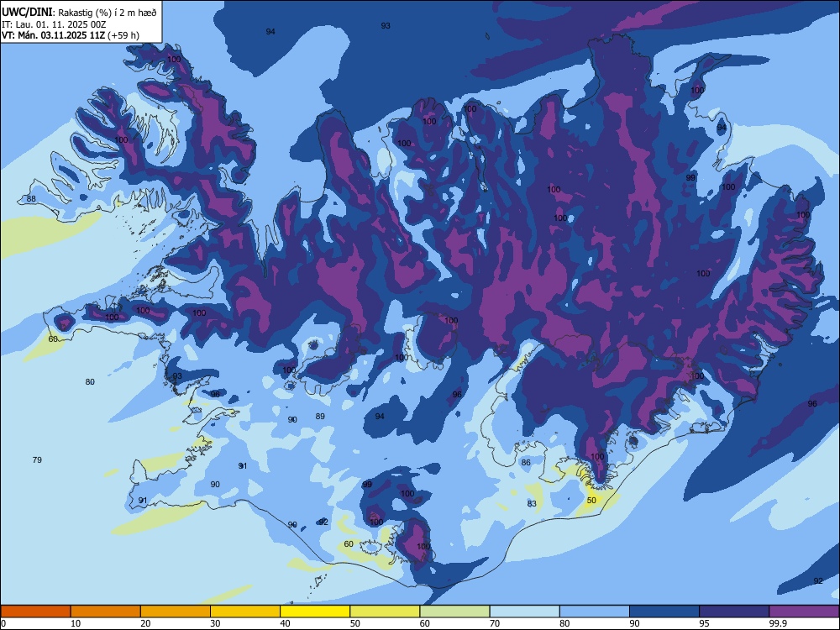Click the orange 10–20 legend swatch
The height and width of the screenshot is (630, 840).
106,612
